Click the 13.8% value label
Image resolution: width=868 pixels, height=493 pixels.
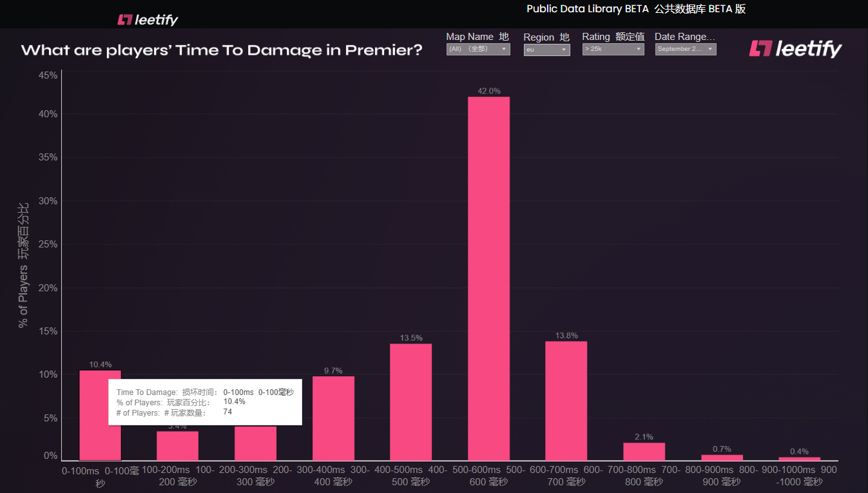click(566, 335)
